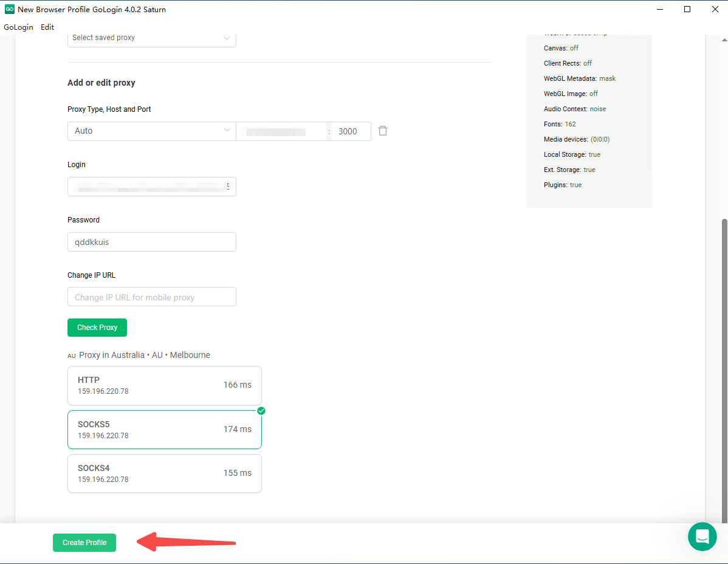Click the vertical scrollbar thumb
Screen dimensions: 728x564
click(724, 365)
